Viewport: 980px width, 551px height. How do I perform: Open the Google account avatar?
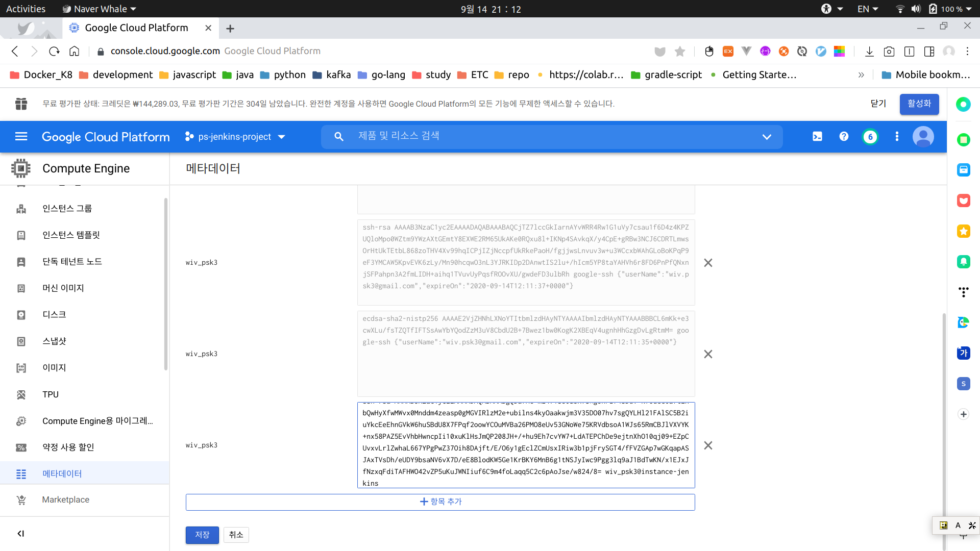tap(923, 137)
